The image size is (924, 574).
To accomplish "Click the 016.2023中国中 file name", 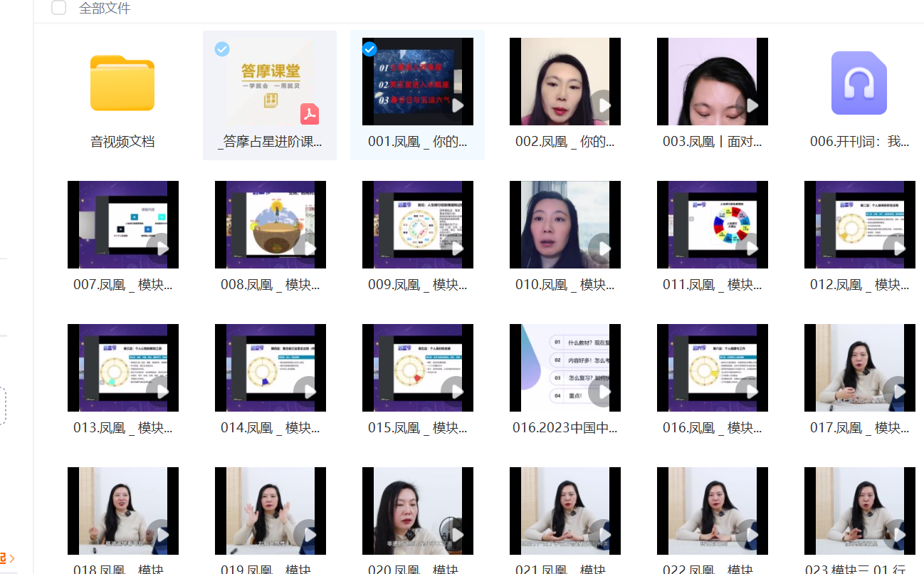I will coord(565,428).
